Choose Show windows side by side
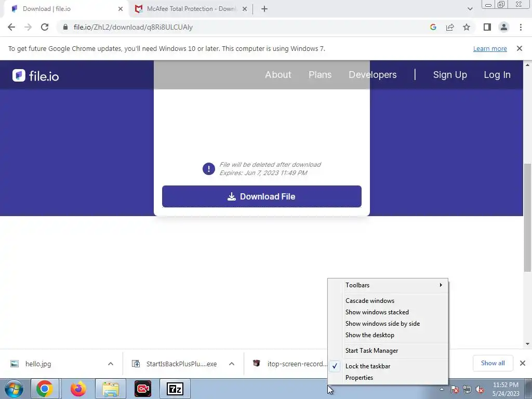This screenshot has width=532, height=399. pos(388,324)
